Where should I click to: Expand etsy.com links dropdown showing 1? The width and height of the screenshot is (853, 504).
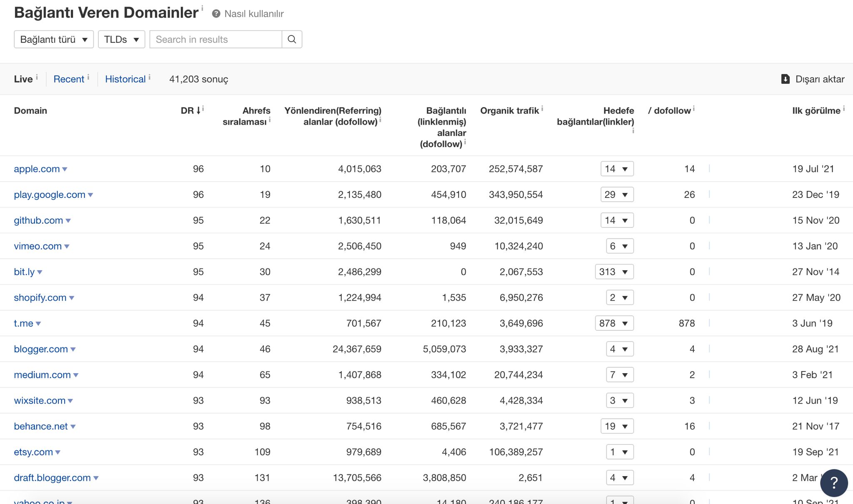pos(620,452)
